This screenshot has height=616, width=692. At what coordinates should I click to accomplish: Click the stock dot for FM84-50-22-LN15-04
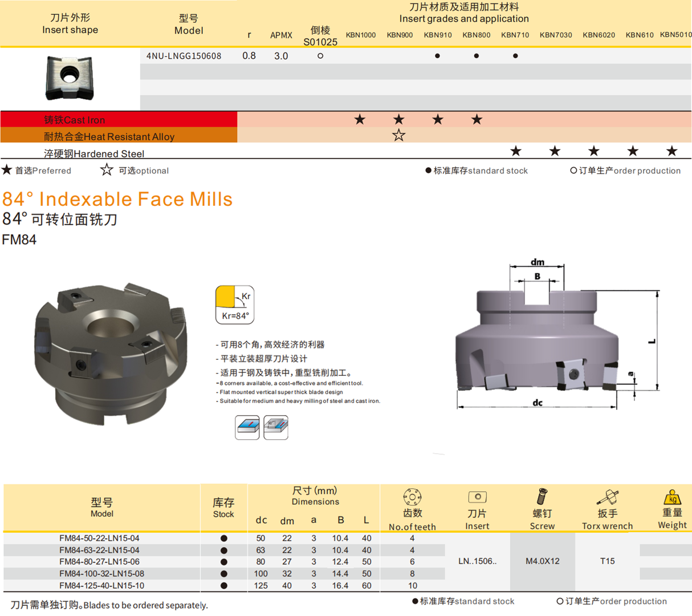click(x=224, y=538)
